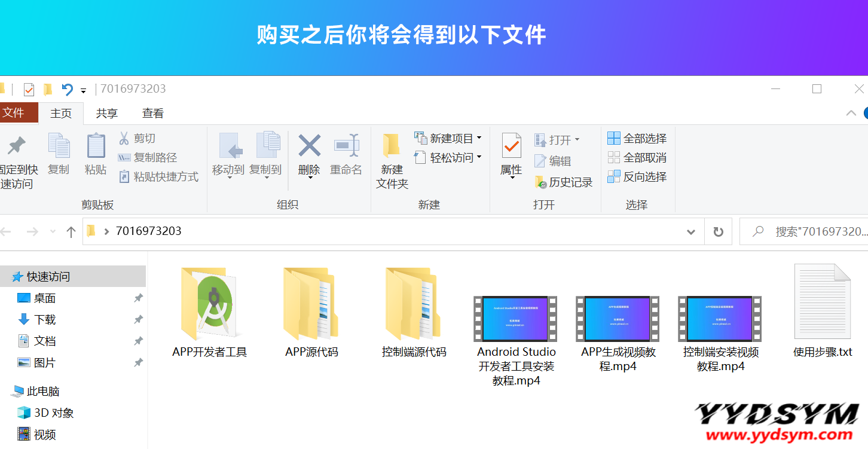Viewport: 868px width, 449px height.
Task: Click Select All (全部选择)
Action: click(x=637, y=139)
